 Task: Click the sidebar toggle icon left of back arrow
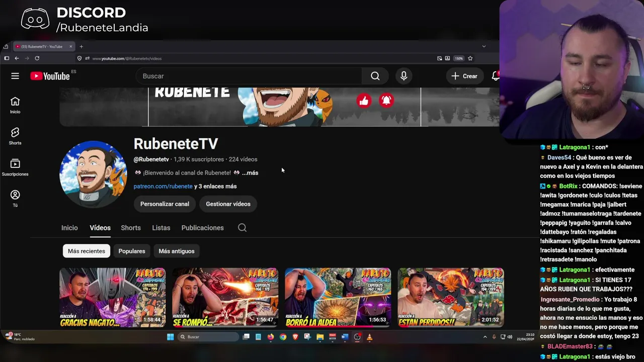coord(7,58)
